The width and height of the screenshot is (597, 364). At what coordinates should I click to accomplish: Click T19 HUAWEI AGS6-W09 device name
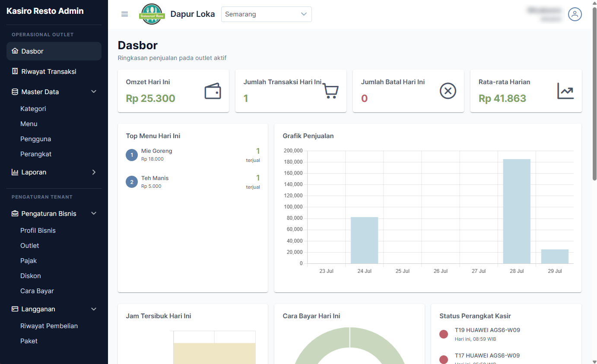click(487, 330)
